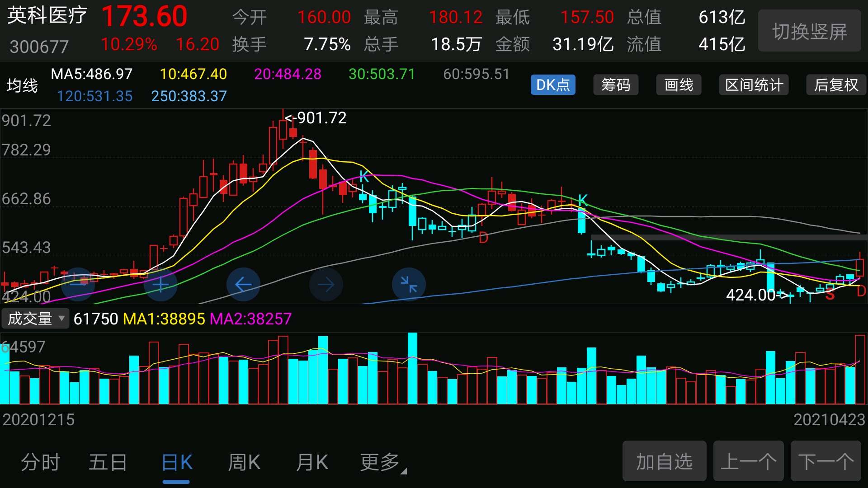Pan the chart left using the left arrow icon
The height and width of the screenshot is (488, 868).
coord(243,284)
